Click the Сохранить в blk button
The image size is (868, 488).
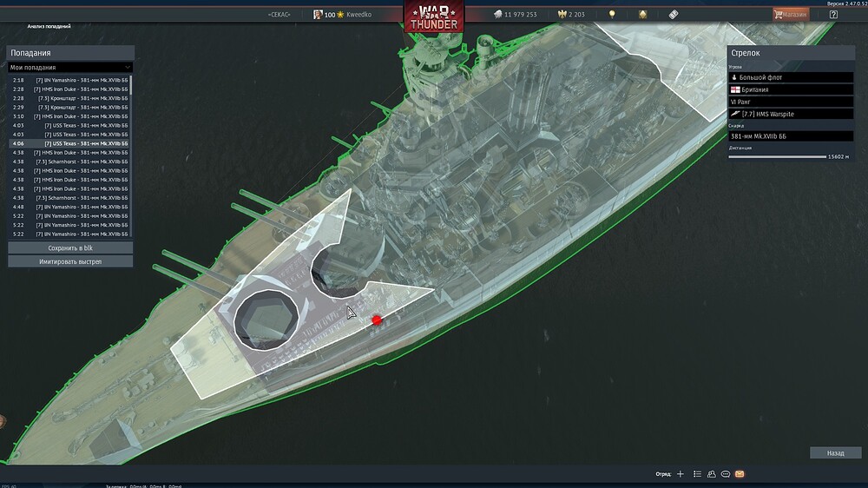(x=70, y=248)
